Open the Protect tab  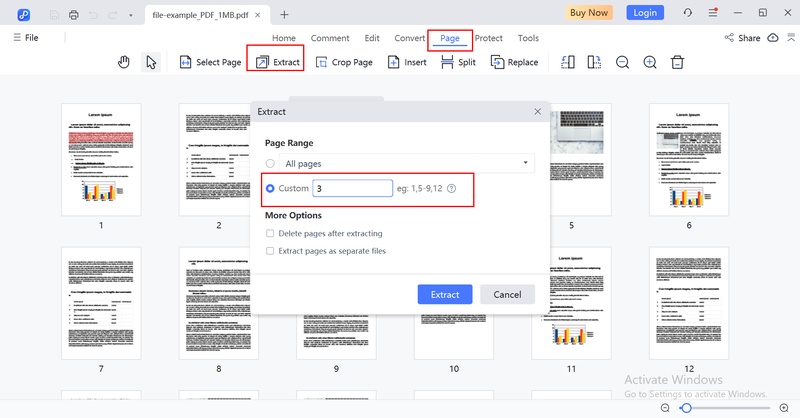click(x=489, y=38)
